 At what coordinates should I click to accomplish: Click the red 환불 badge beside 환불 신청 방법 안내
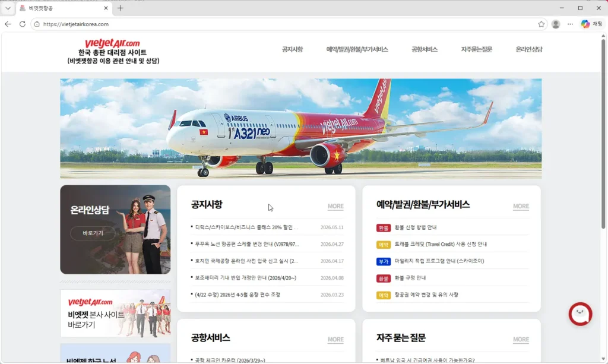383,228
